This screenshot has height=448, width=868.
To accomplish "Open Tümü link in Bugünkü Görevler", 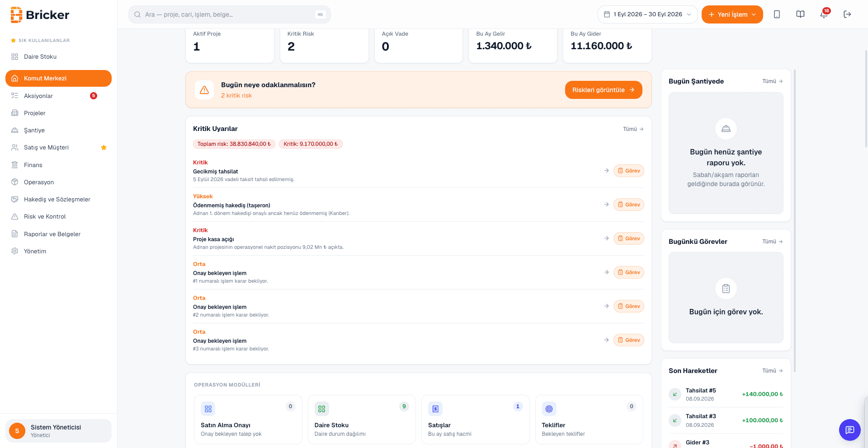I will click(773, 242).
